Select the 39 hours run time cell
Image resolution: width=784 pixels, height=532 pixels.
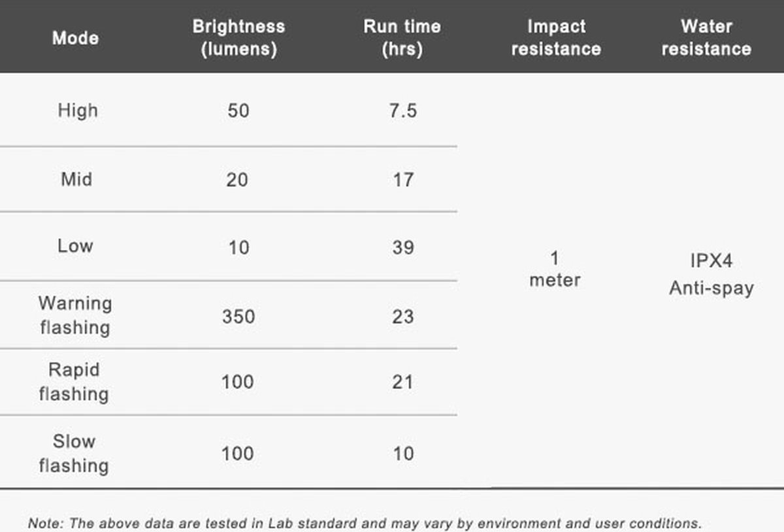coord(402,248)
